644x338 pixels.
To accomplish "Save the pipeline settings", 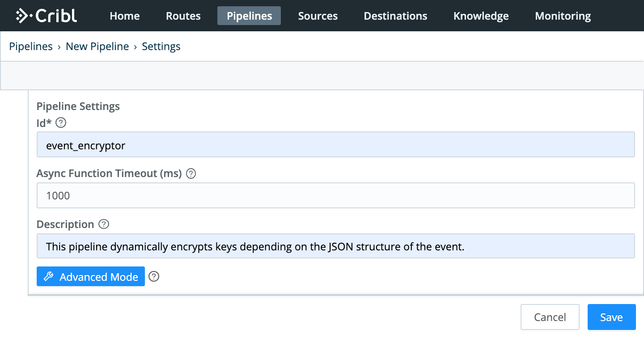I will pos(611,317).
